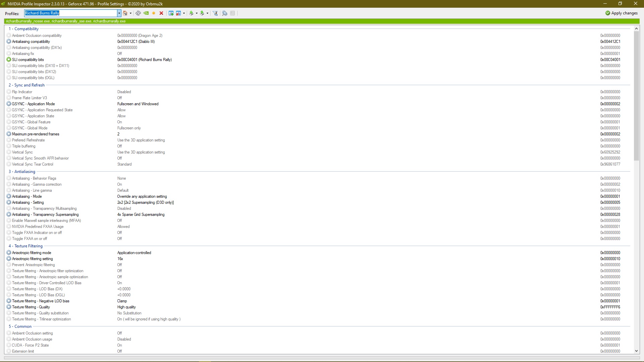The height and width of the screenshot is (362, 644).
Task: Click value 'Fullscreen and Windowed'
Action: point(138,104)
